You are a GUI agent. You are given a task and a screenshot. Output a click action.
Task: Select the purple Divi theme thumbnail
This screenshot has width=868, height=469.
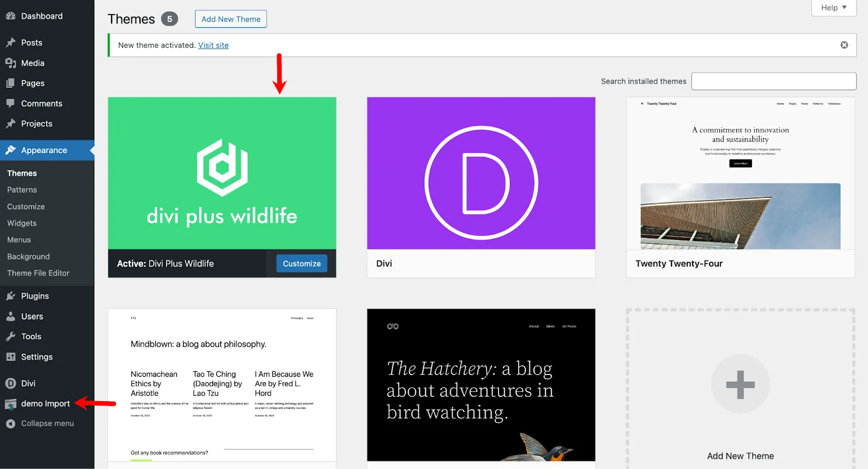[481, 173]
